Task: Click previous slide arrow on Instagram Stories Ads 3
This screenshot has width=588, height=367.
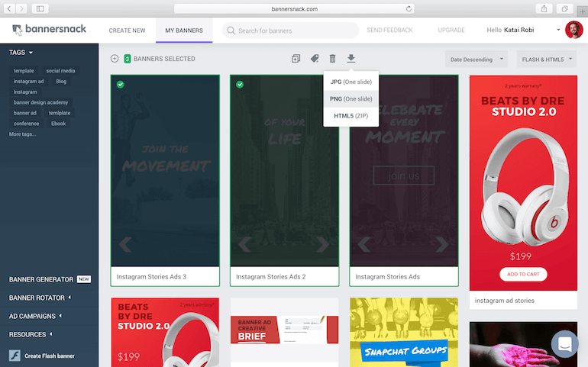Action: (x=125, y=244)
